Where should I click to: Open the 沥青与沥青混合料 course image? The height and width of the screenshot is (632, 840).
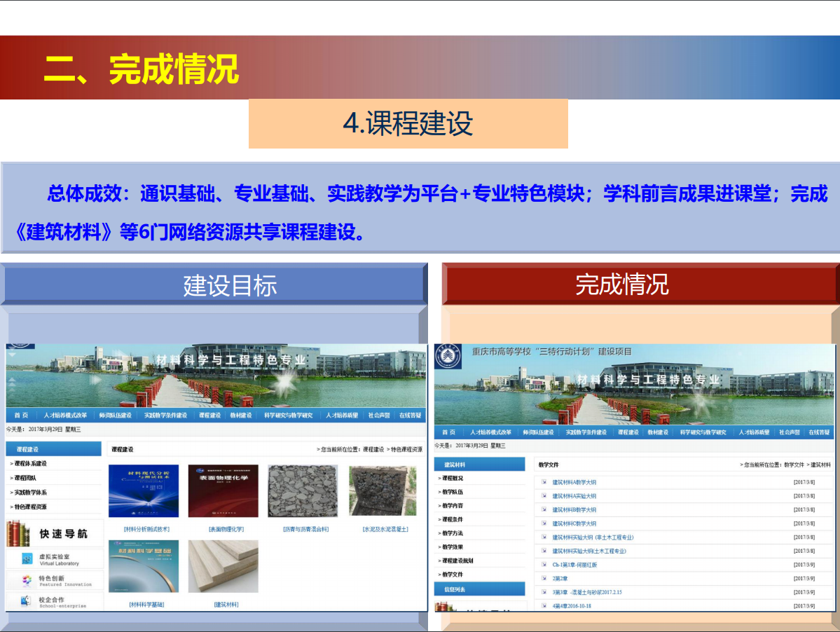tap(303, 491)
